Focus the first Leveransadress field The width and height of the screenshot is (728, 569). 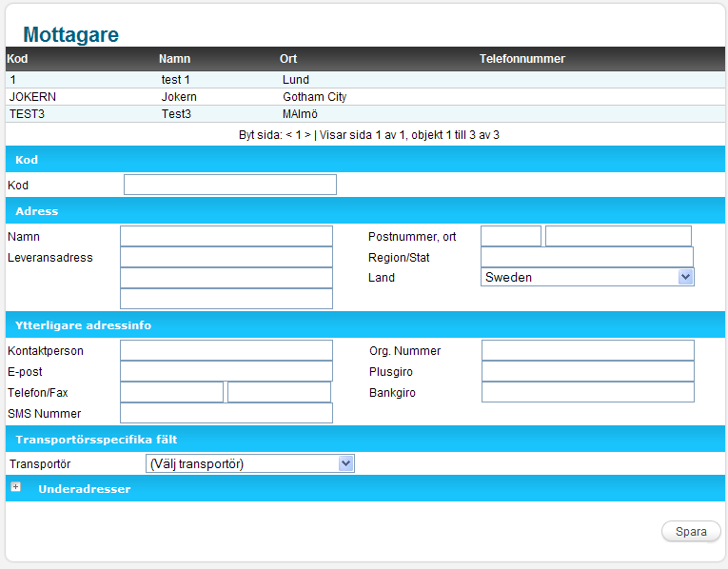[226, 257]
